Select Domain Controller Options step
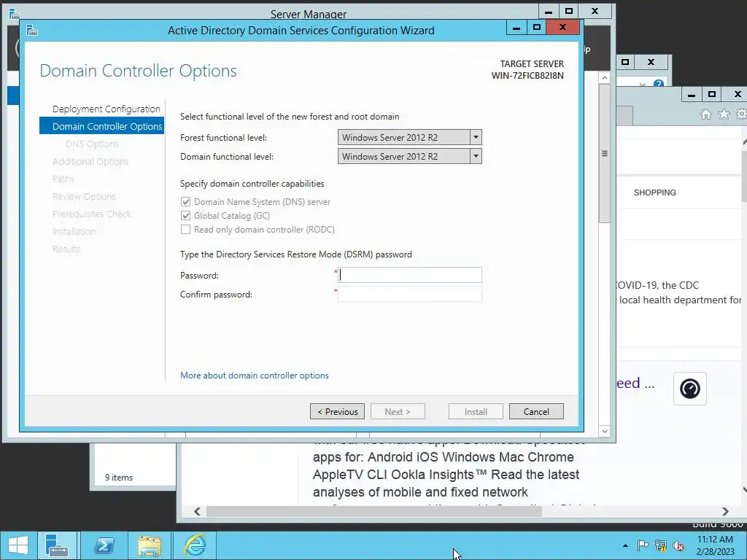This screenshot has height=560, width=747. coord(102,126)
